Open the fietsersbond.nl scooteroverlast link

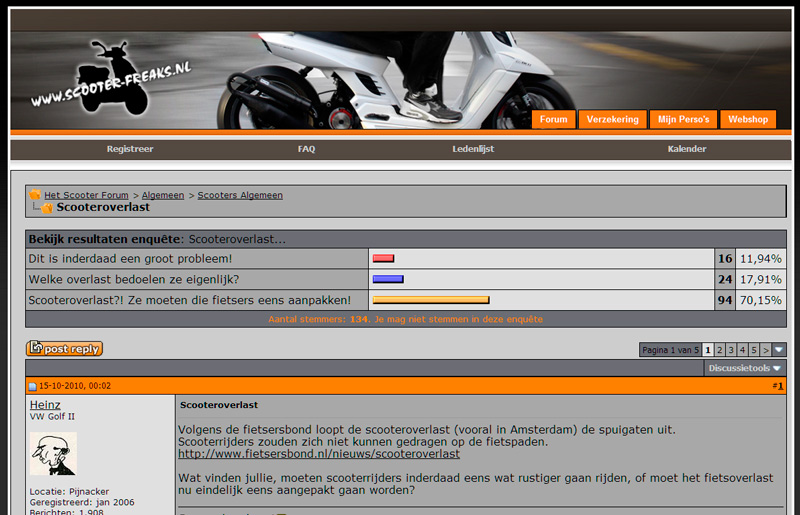coord(319,454)
